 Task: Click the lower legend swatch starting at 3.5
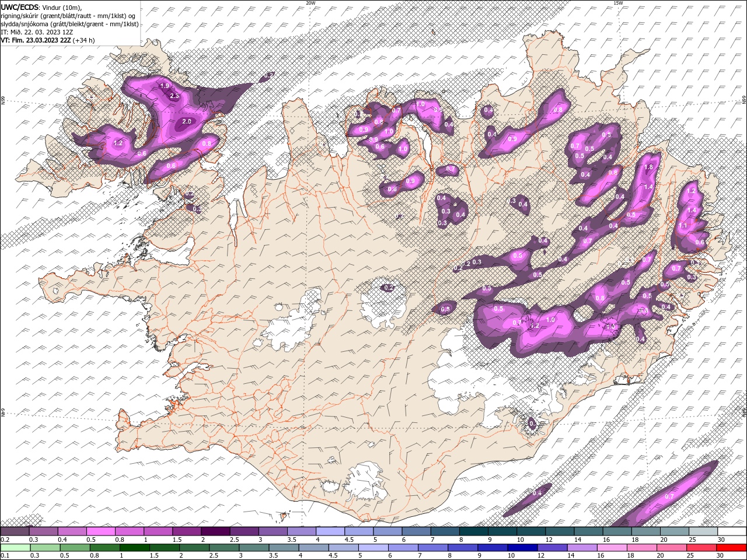(284, 548)
